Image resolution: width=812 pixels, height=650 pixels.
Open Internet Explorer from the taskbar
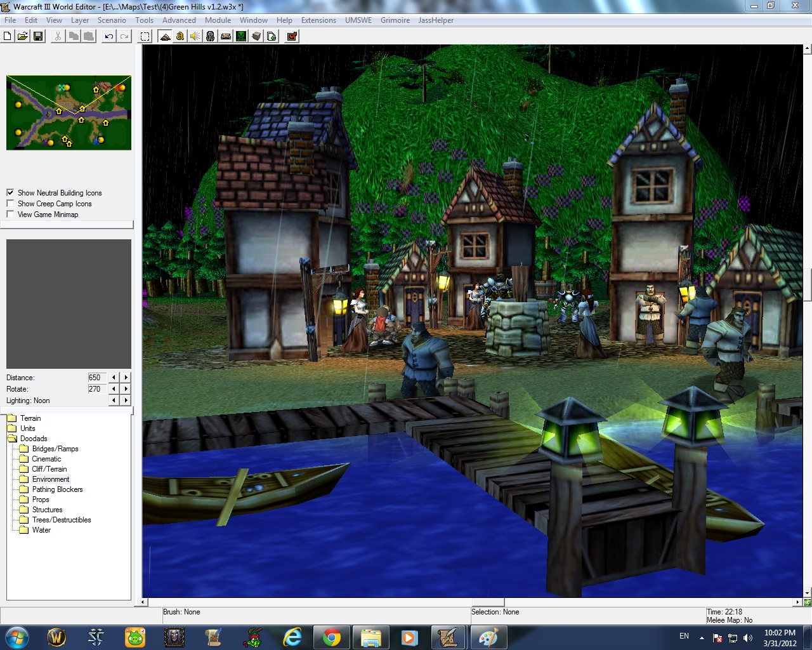pyautogui.click(x=292, y=637)
